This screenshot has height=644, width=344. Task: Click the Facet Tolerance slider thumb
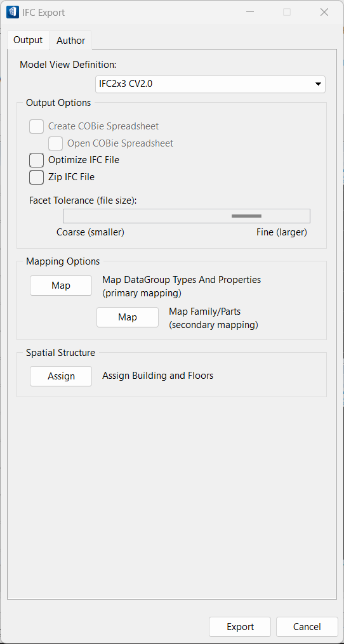click(247, 216)
